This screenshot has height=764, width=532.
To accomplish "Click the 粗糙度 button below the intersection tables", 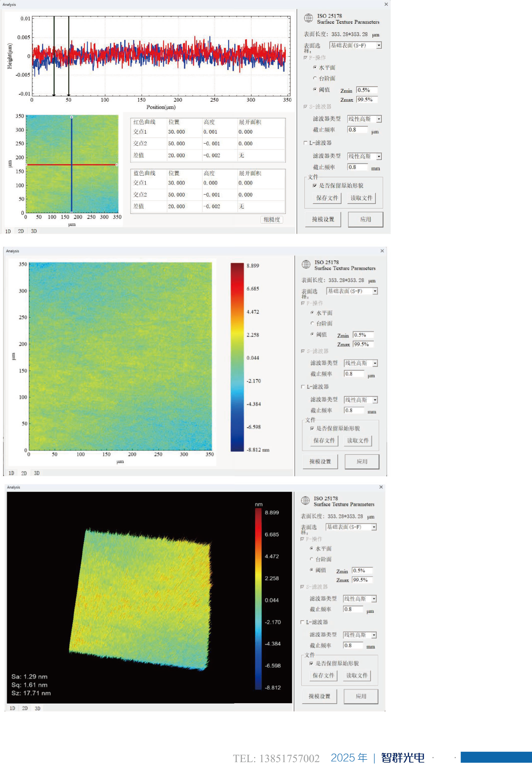I will tap(271, 219).
